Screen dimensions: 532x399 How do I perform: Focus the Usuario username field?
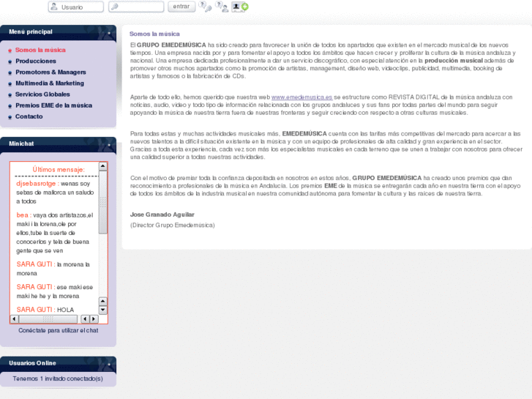(x=75, y=7)
